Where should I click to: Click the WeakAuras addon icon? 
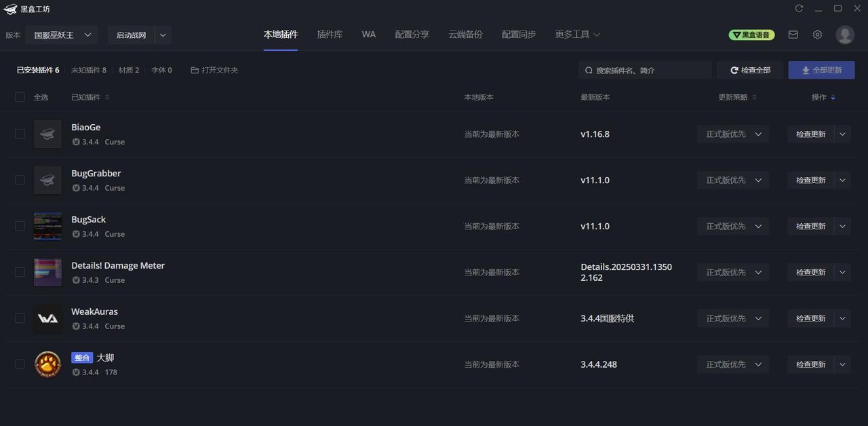[x=47, y=317]
